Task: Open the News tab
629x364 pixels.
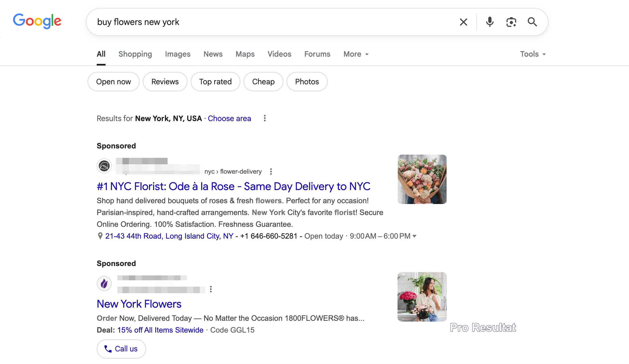Action: coord(213,54)
